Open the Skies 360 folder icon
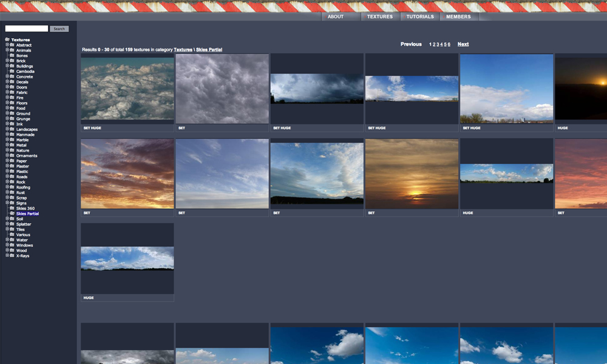The height and width of the screenshot is (364, 607). pos(12,208)
